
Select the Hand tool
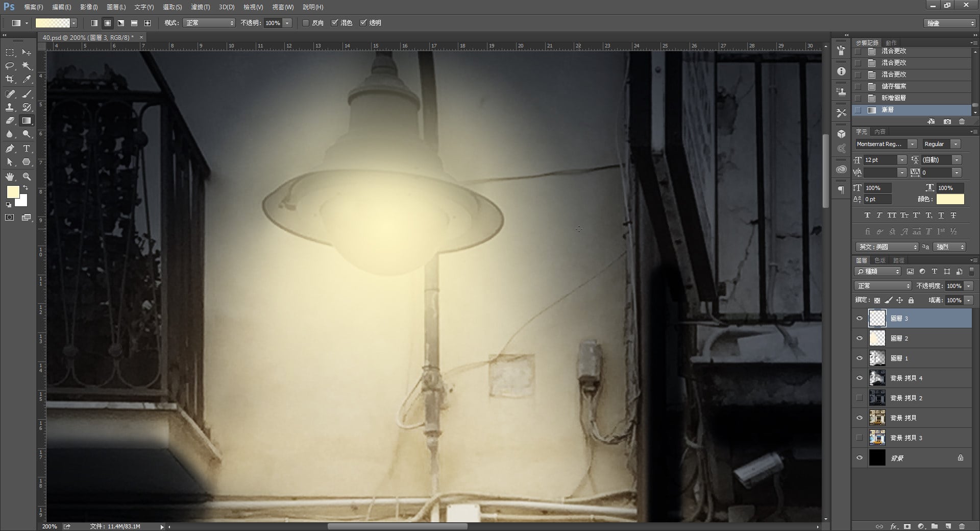[10, 177]
